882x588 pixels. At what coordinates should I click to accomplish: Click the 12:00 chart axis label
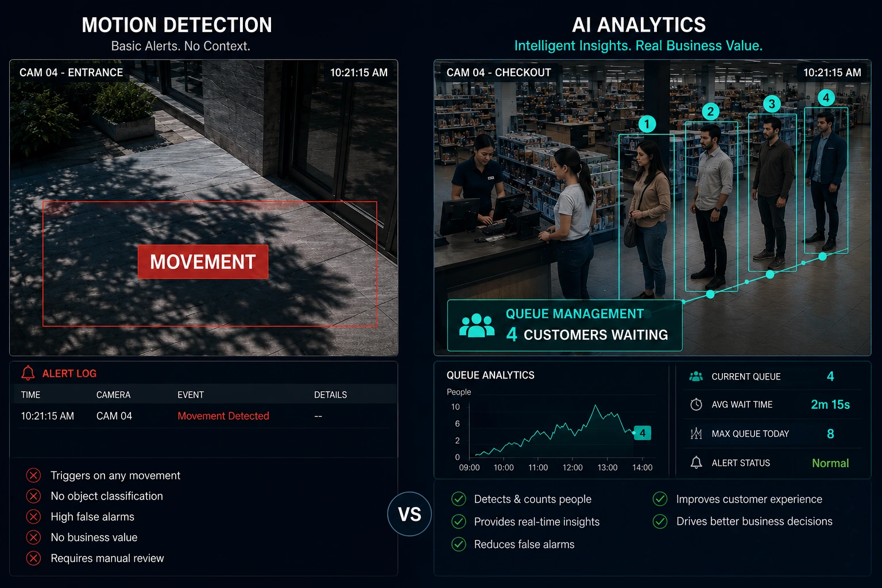pyautogui.click(x=572, y=467)
